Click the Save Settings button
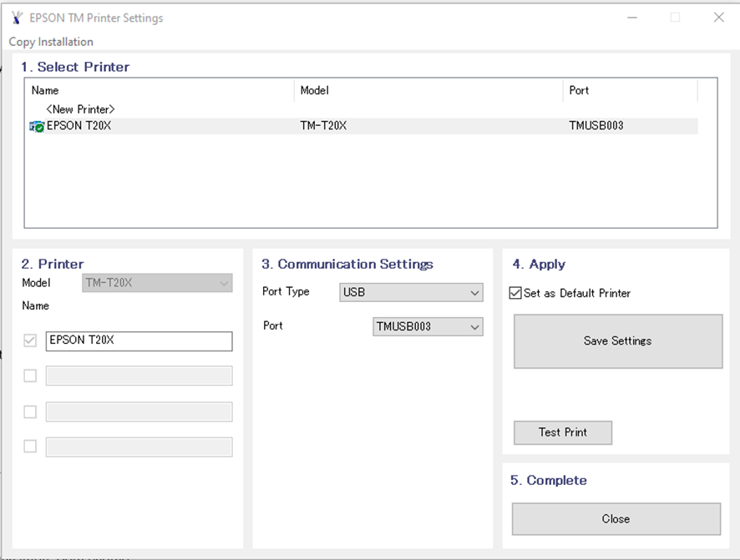This screenshot has width=740, height=560. pyautogui.click(x=617, y=341)
